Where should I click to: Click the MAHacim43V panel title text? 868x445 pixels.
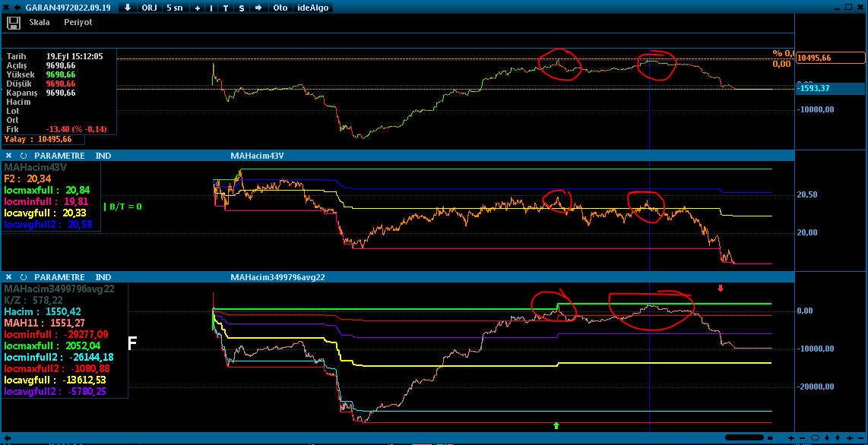pos(257,156)
